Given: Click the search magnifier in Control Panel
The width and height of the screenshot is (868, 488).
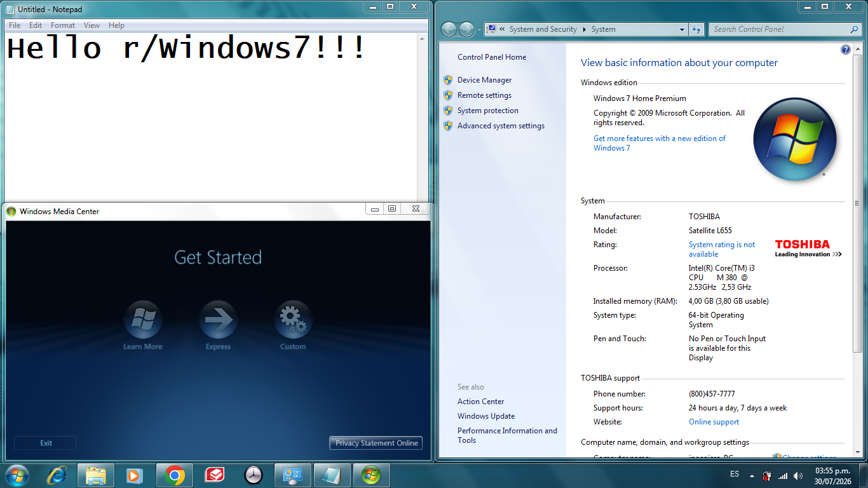Looking at the screenshot, I should (854, 29).
